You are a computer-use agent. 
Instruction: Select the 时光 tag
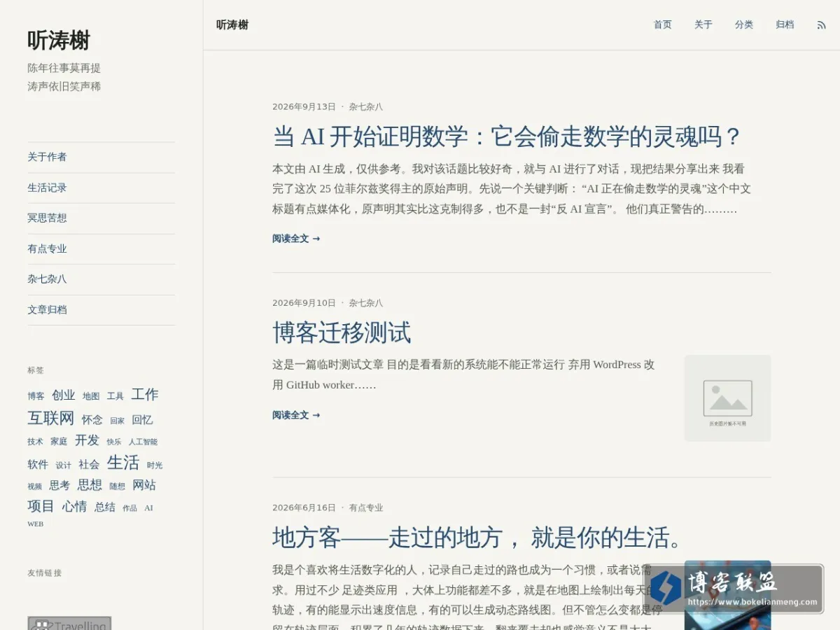pyautogui.click(x=155, y=465)
